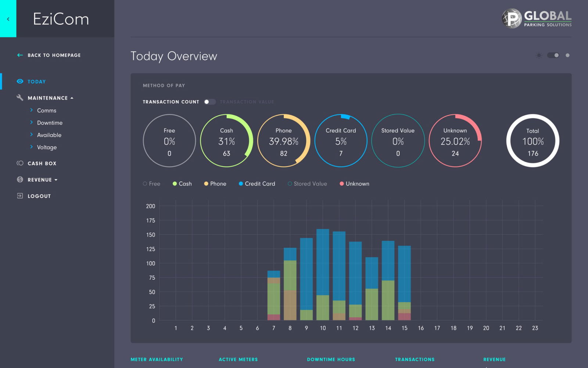Toggle Credit Card series in legend
Viewport: 588px width, 368px height.
257,184
